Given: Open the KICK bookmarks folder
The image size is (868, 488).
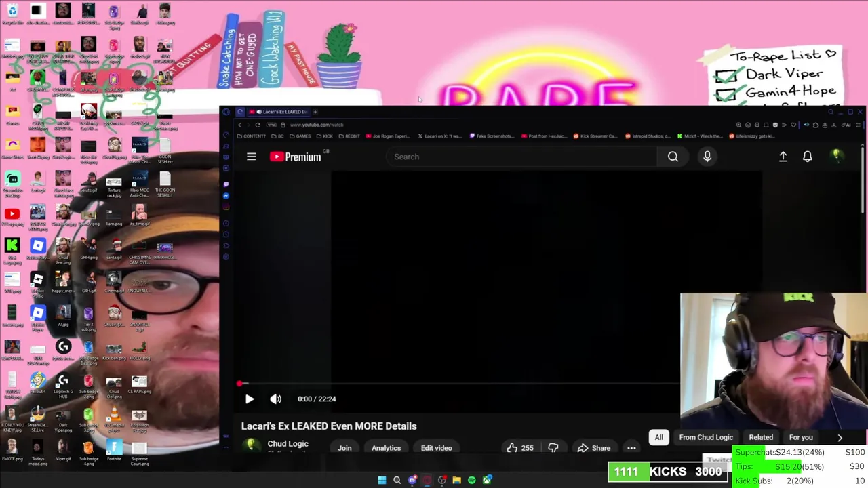Looking at the screenshot, I should [x=325, y=136].
